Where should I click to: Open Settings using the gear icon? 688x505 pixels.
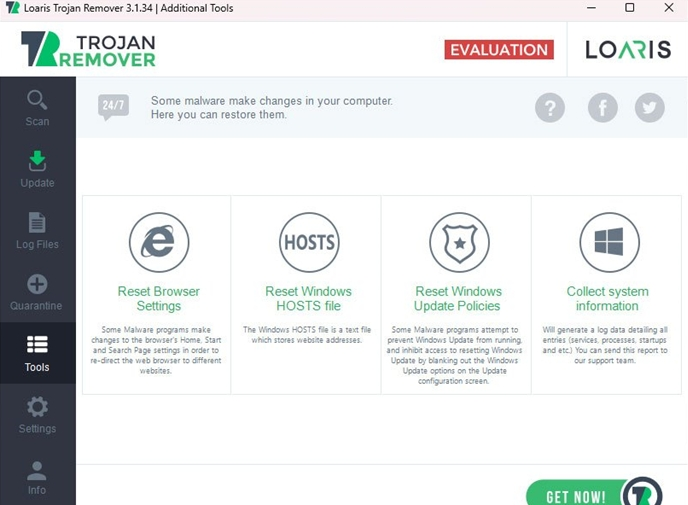(x=37, y=407)
